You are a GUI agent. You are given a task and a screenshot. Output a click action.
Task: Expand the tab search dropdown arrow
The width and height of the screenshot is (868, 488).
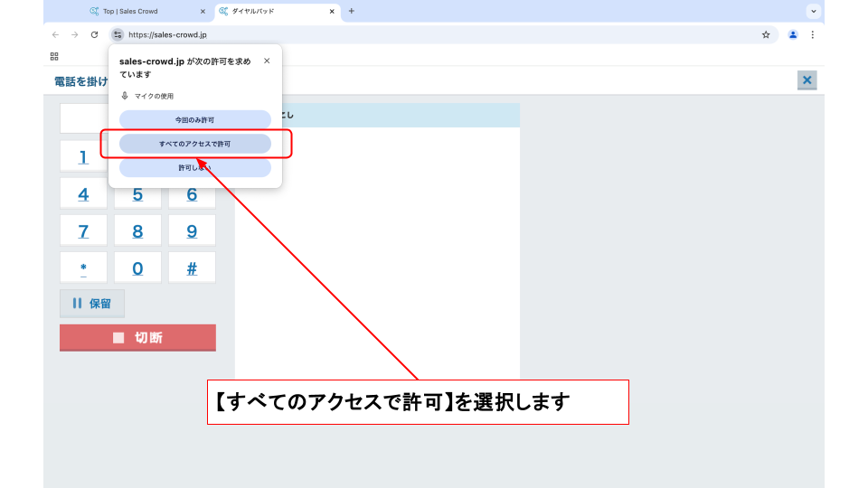[814, 11]
